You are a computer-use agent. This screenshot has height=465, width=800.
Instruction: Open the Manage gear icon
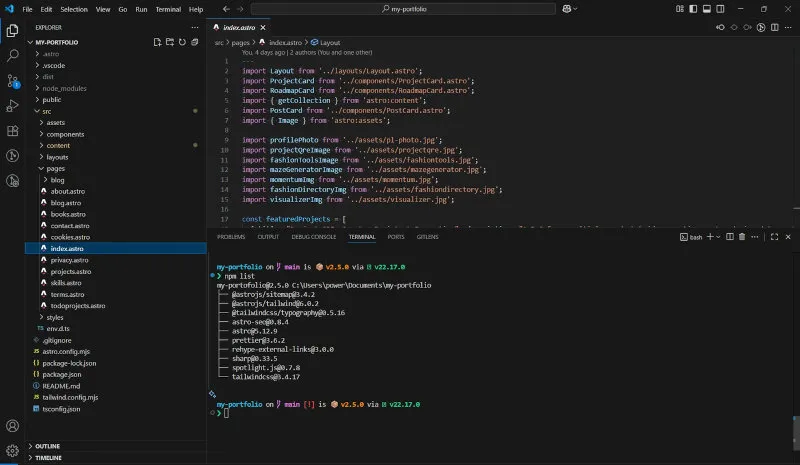12,450
